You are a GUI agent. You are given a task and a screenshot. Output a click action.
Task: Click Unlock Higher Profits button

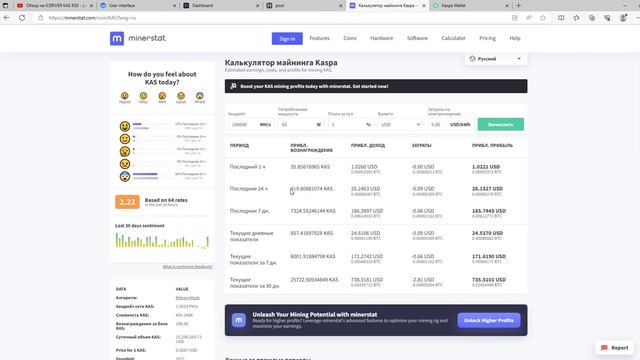[x=489, y=320]
